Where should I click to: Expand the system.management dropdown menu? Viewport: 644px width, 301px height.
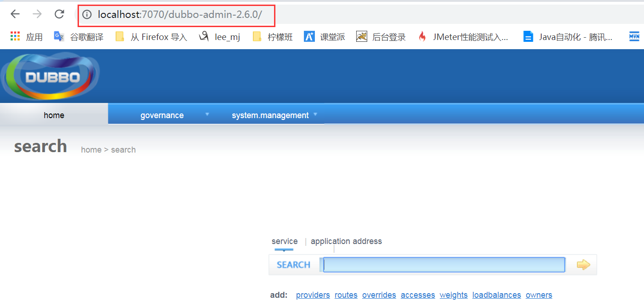point(270,115)
